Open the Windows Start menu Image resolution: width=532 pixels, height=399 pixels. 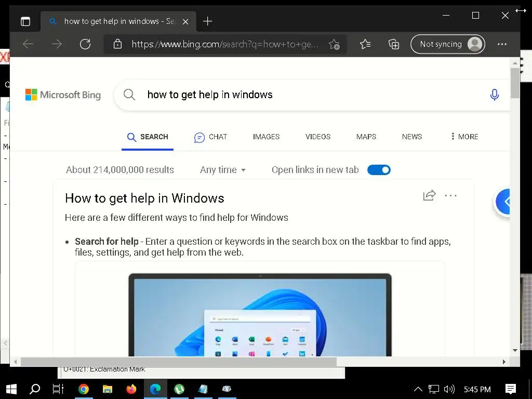(11, 389)
